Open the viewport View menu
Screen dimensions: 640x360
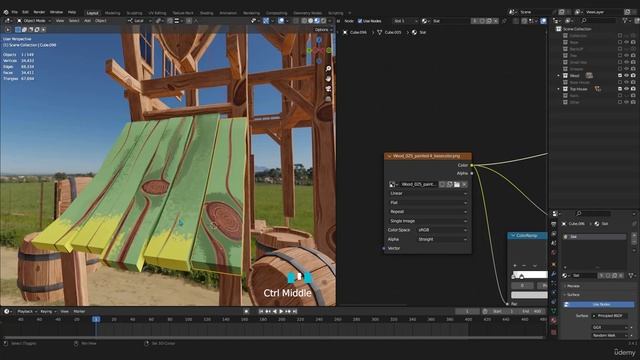pos(60,21)
